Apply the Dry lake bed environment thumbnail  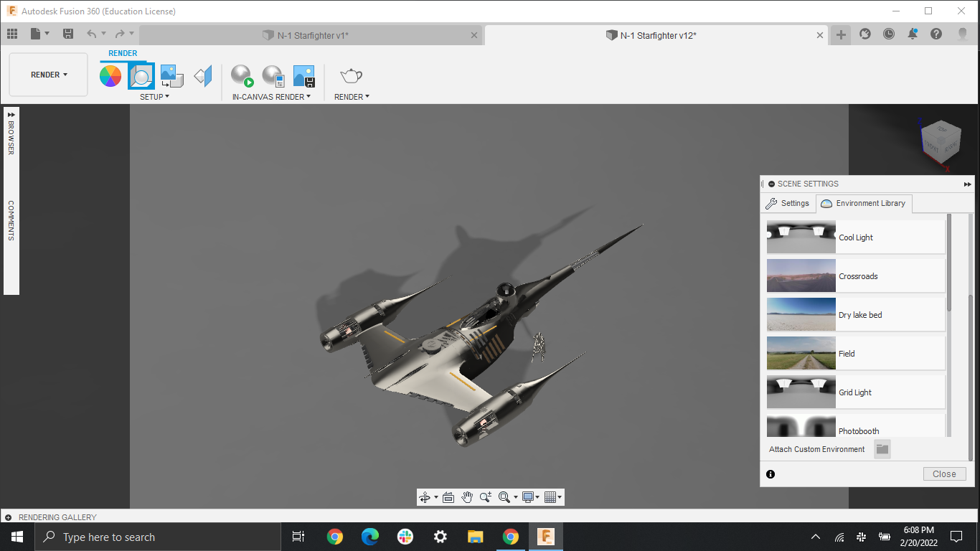(801, 314)
